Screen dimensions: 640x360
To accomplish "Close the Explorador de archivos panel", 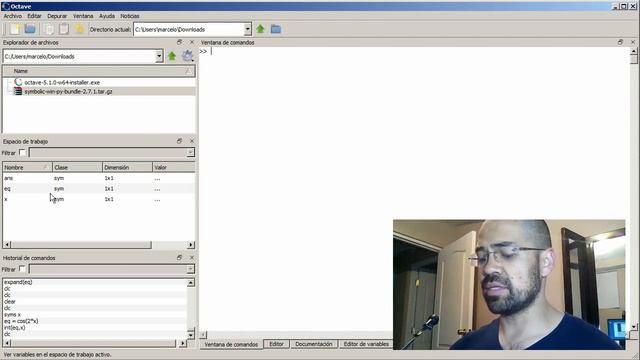I will (192, 42).
